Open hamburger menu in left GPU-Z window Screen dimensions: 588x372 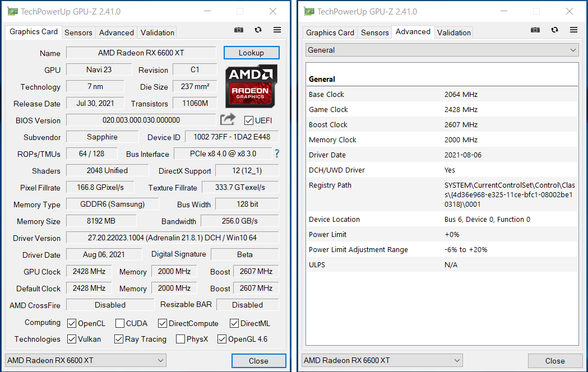277,30
